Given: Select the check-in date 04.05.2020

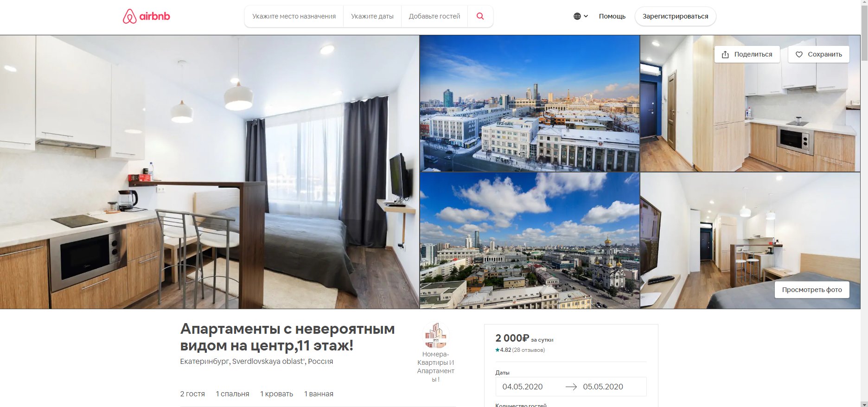Looking at the screenshot, I should 523,387.
